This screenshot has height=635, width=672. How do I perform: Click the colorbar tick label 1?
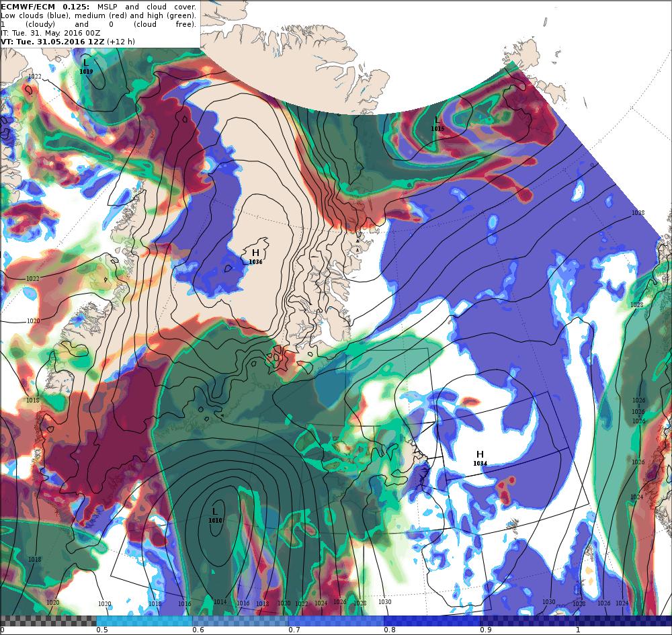578,630
